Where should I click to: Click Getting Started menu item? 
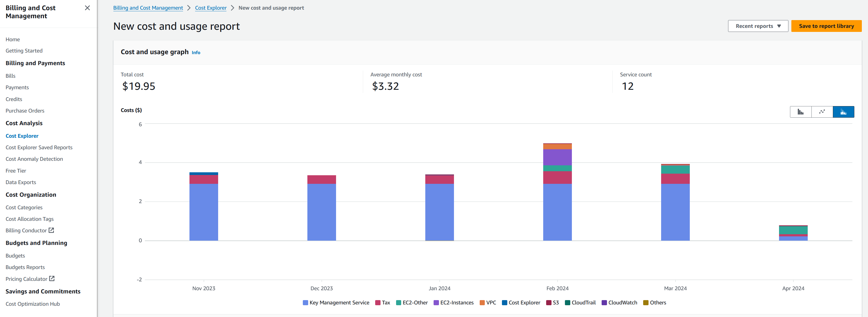pyautogui.click(x=24, y=50)
